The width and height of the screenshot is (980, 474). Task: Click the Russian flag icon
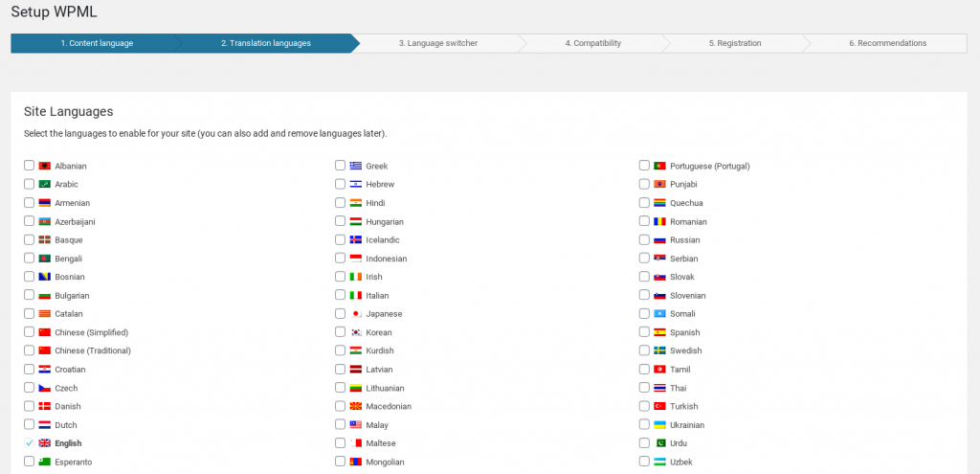659,239
